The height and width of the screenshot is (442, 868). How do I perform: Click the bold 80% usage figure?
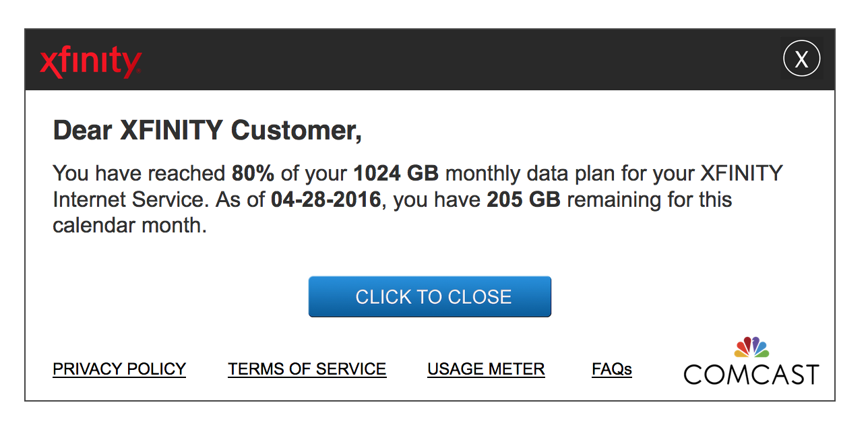pos(253,174)
